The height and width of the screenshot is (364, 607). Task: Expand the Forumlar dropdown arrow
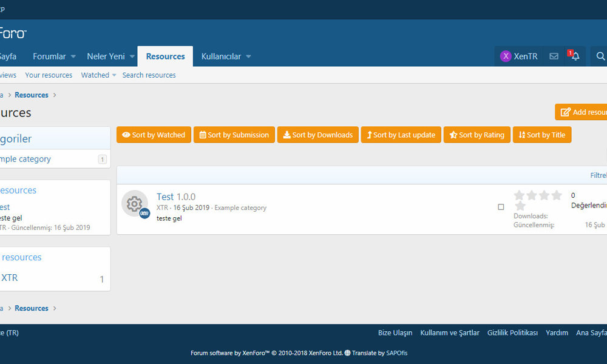coord(73,56)
